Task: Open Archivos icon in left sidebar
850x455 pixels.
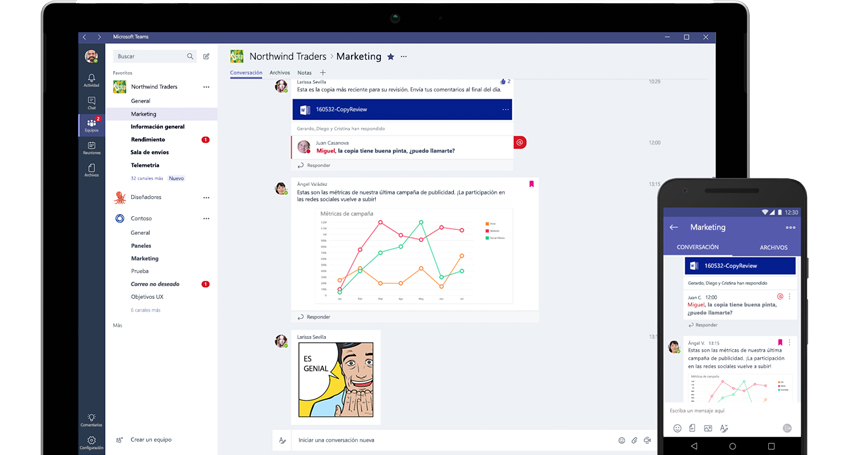Action: pyautogui.click(x=92, y=170)
